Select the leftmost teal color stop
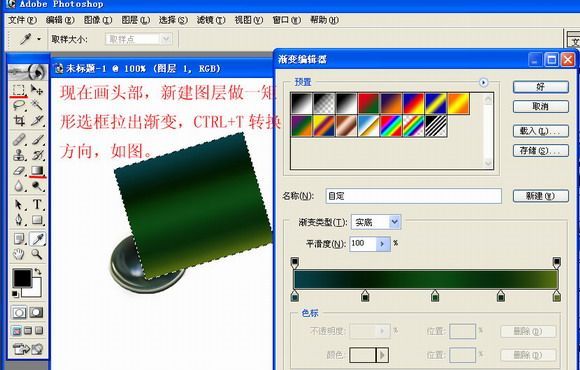 pos(295,296)
